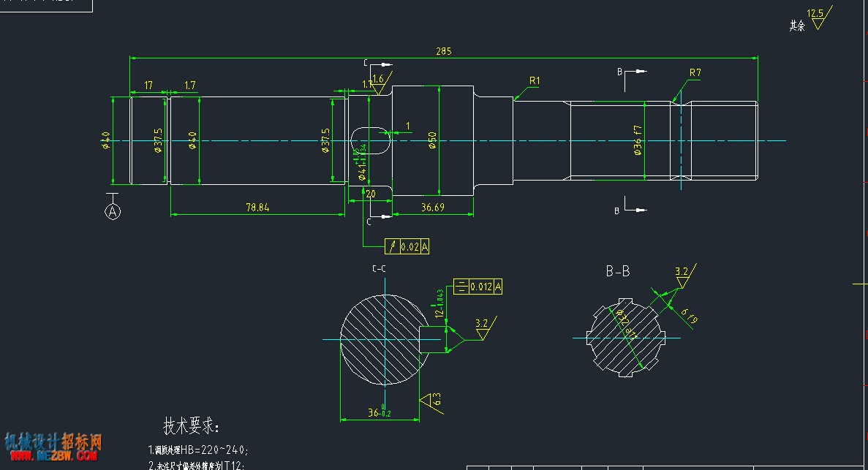Select the 78.84 length dimension
Screen dimensions: 868x470
tap(257, 208)
